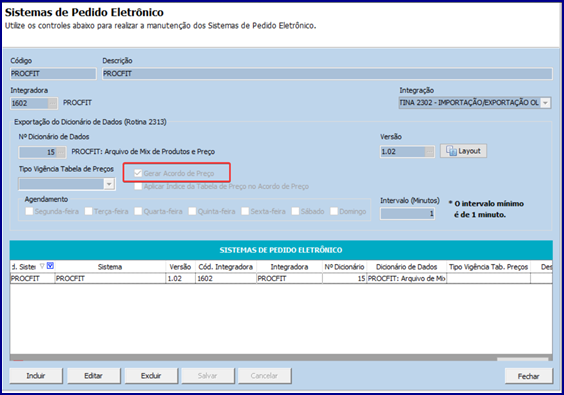Image resolution: width=564 pixels, height=395 pixels.
Task: Click the Cancelar button
Action: 264,376
